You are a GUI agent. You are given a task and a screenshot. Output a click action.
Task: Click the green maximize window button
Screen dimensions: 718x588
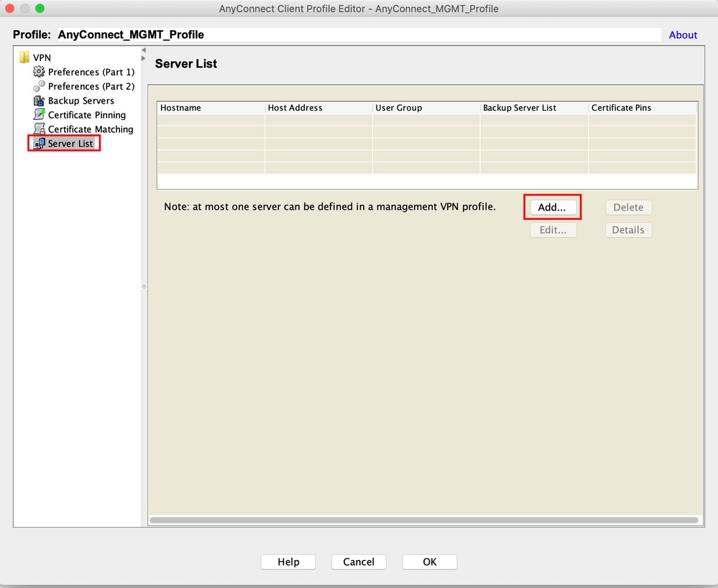click(x=40, y=8)
